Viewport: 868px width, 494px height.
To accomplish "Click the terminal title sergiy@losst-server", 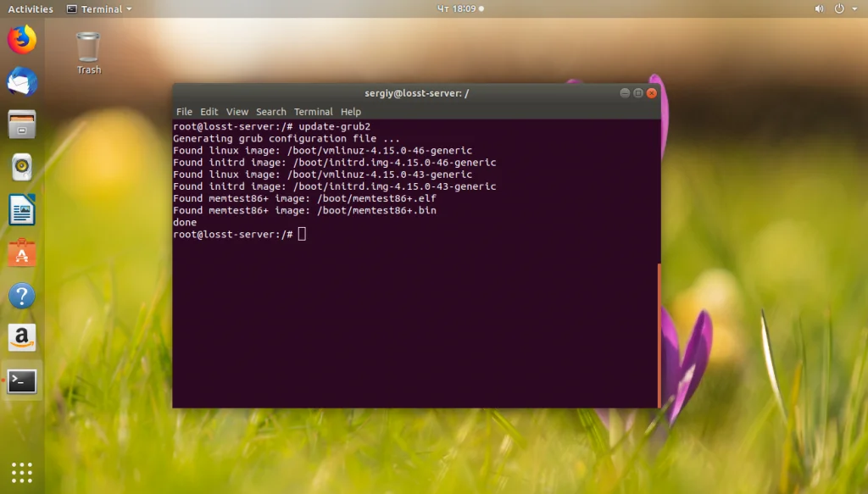I will pyautogui.click(x=416, y=93).
